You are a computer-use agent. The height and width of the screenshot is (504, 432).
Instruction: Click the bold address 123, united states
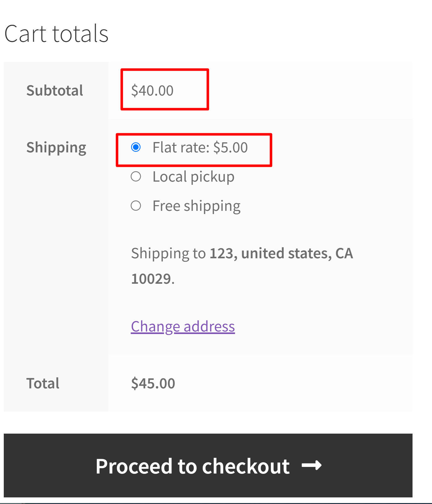(x=270, y=253)
